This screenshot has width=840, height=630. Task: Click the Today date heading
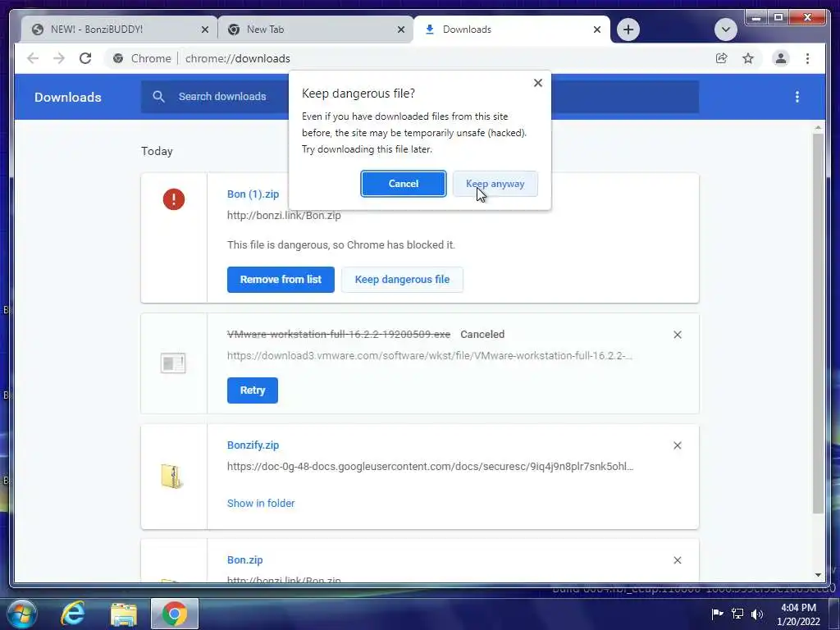coord(157,151)
